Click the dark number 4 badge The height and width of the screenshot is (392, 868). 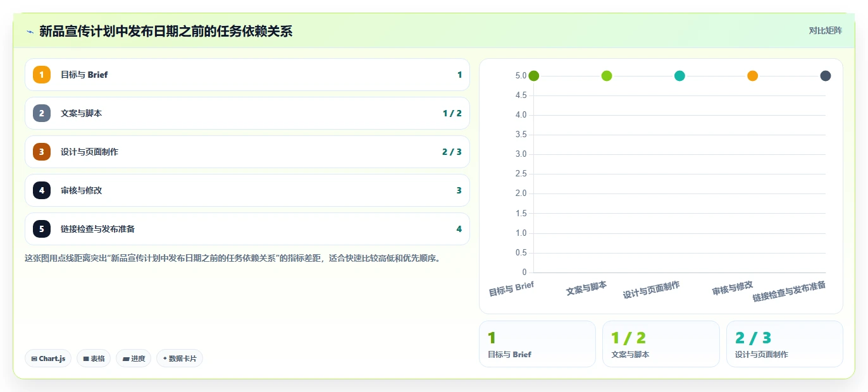tap(42, 190)
